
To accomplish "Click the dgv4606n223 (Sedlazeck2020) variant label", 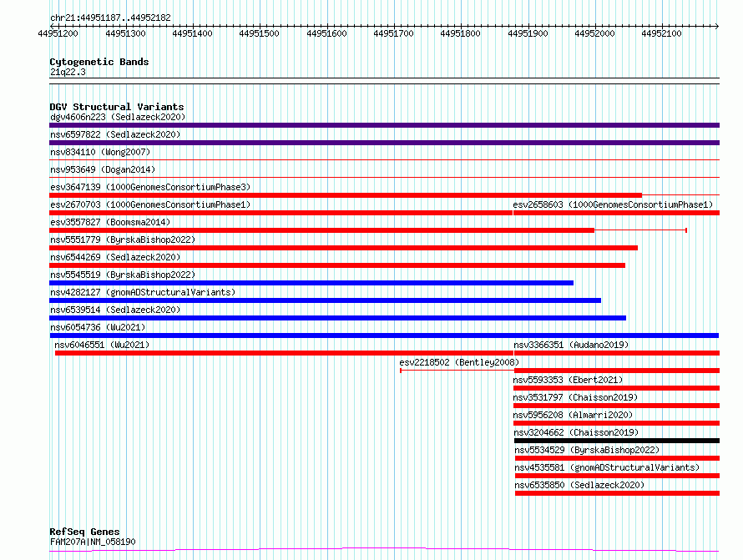I will click(118, 117).
